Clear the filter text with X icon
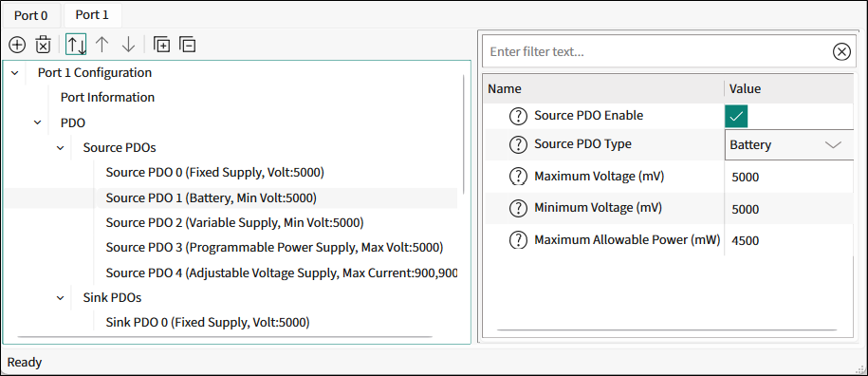The width and height of the screenshot is (868, 376). (841, 52)
